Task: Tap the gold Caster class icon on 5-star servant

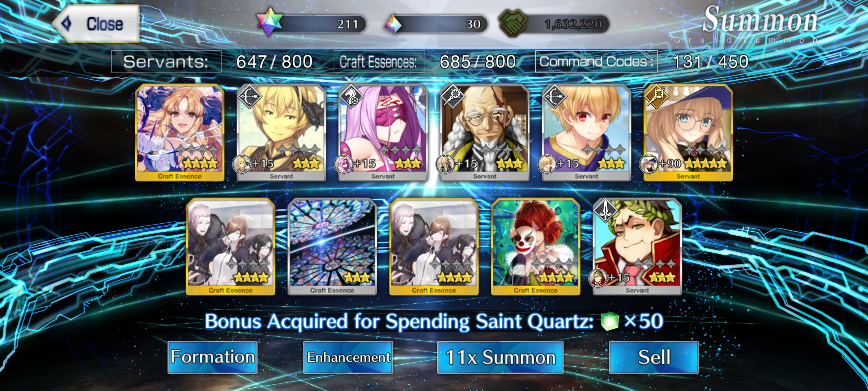Action: point(656,96)
